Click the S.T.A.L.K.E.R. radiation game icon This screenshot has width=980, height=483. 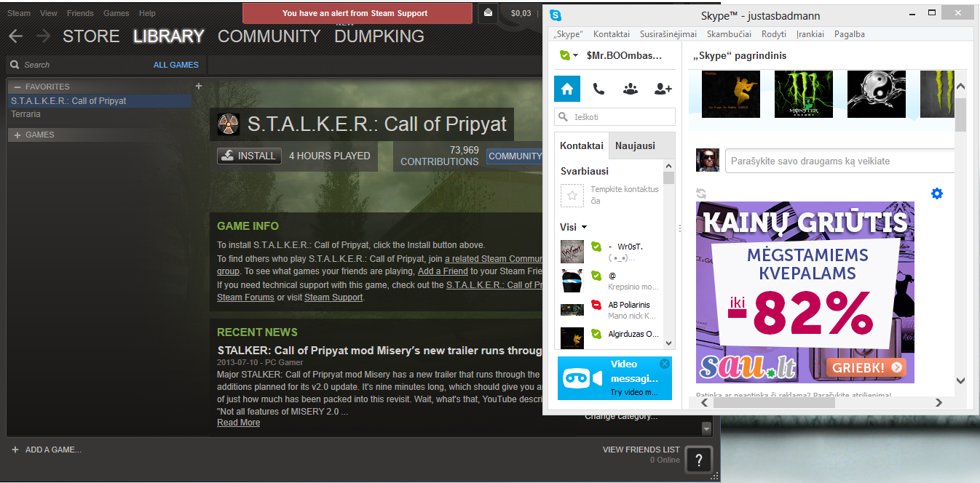[x=229, y=124]
